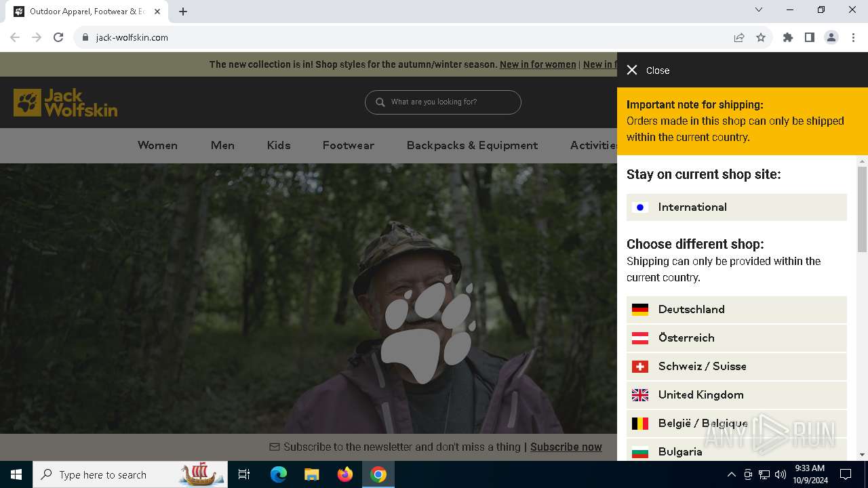Choose the Deutschland shop
Screen dimensions: 868x488
736,310
